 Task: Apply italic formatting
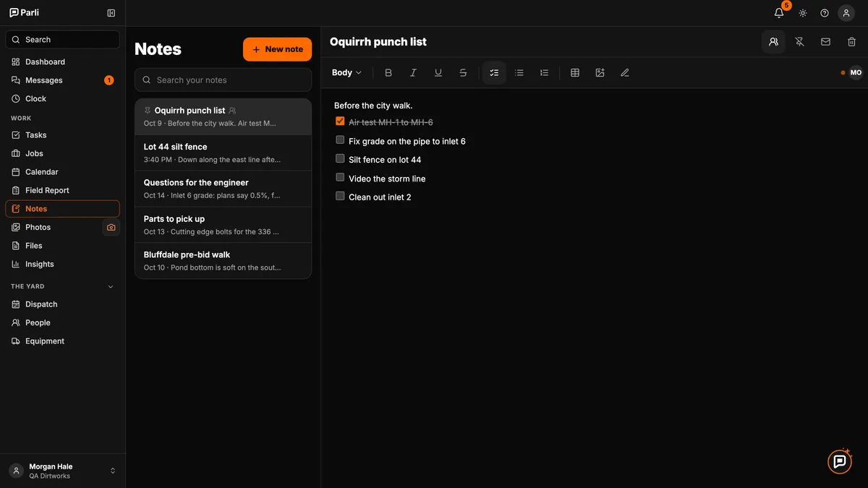[414, 73]
